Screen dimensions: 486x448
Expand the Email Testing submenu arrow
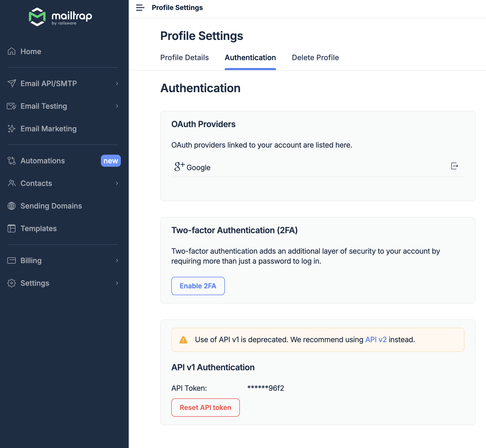coord(117,106)
